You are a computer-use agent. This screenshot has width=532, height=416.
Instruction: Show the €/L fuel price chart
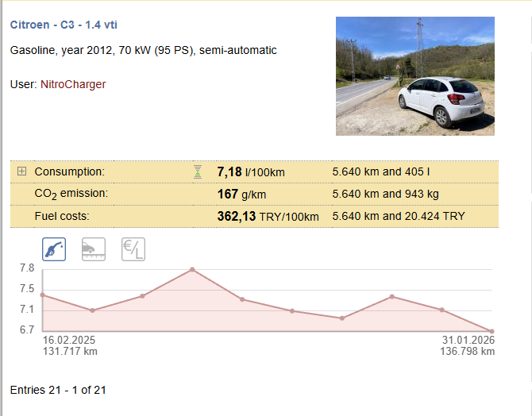click(133, 249)
